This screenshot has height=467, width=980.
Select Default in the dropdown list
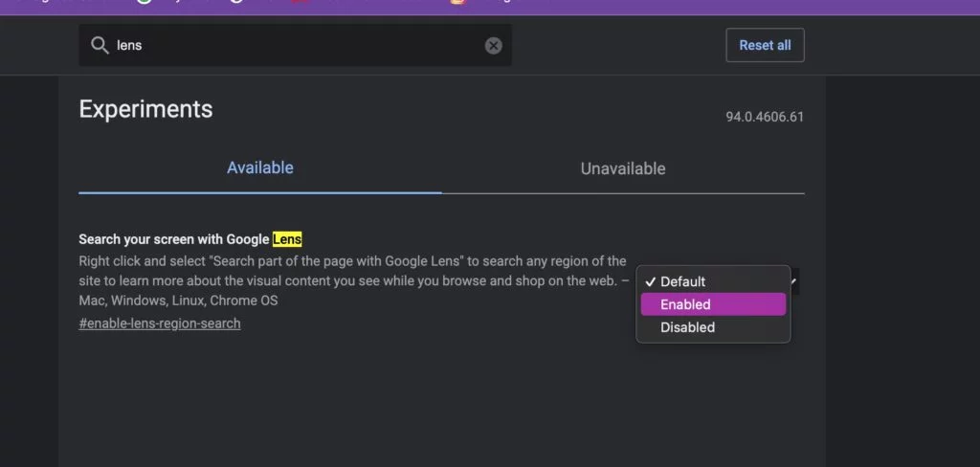pyautogui.click(x=713, y=281)
